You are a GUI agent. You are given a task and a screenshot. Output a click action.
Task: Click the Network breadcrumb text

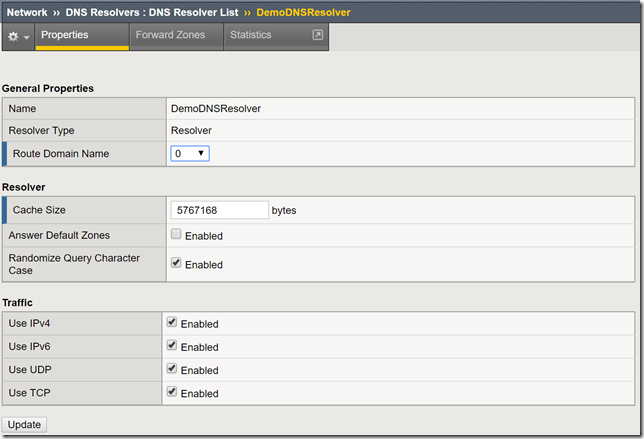click(27, 11)
